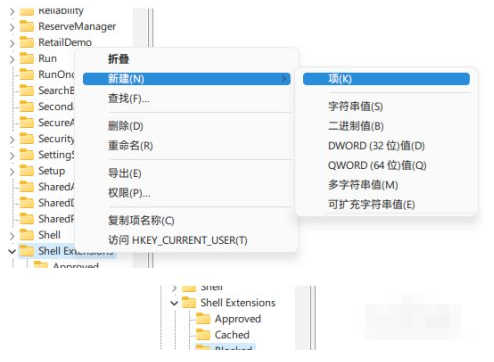Click the Shell folder icon in upper tree

27,235
